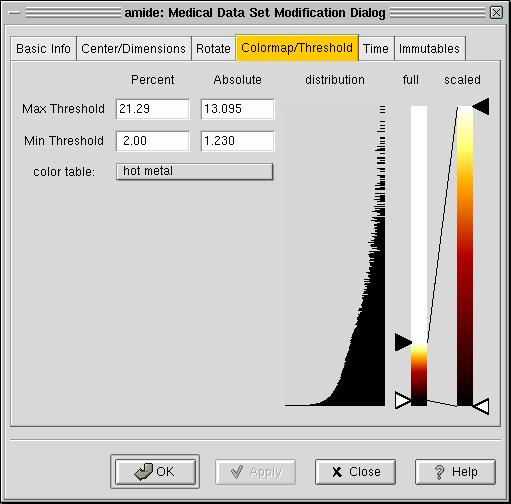511x504 pixels.
Task: Click the window menu icon in title bar
Action: tap(15, 13)
